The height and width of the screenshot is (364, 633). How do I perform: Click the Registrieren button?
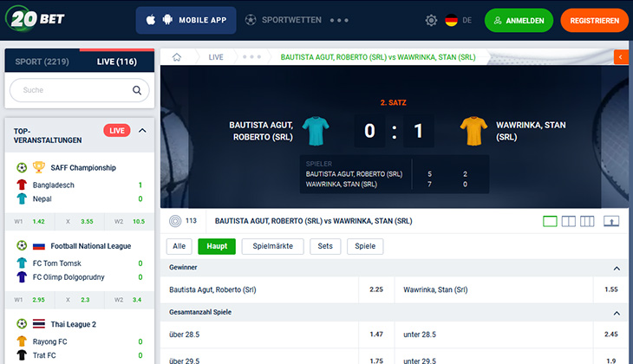point(594,20)
